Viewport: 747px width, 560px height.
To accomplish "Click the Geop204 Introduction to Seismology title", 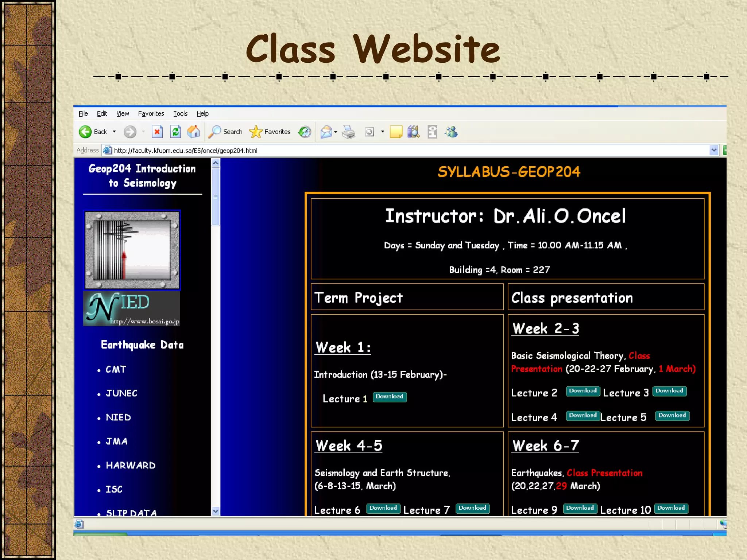I will coord(142,176).
